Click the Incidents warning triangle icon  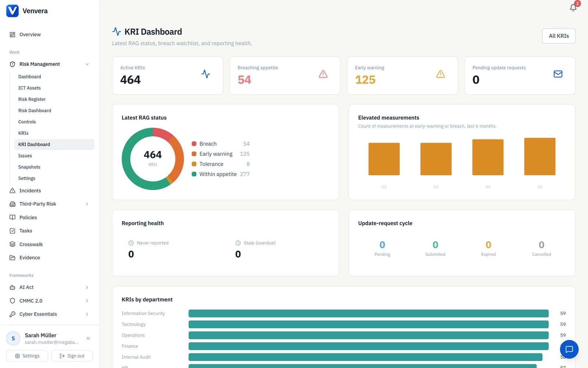tap(12, 191)
